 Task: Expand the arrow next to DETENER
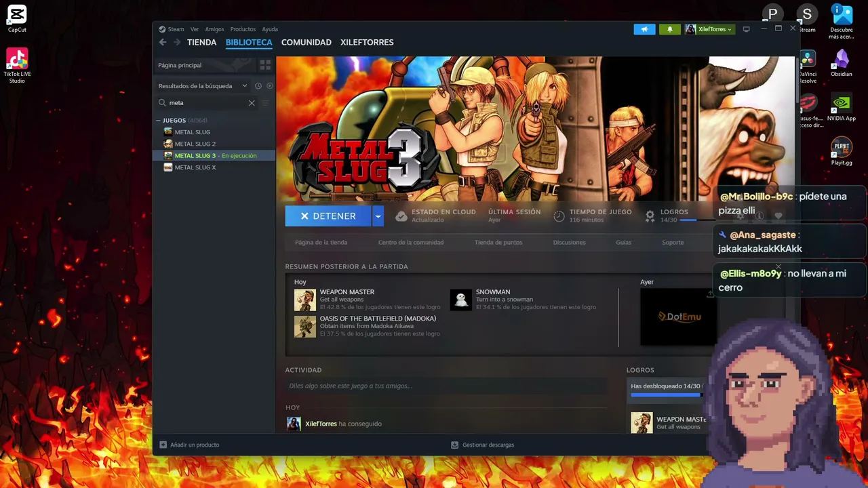pos(378,216)
